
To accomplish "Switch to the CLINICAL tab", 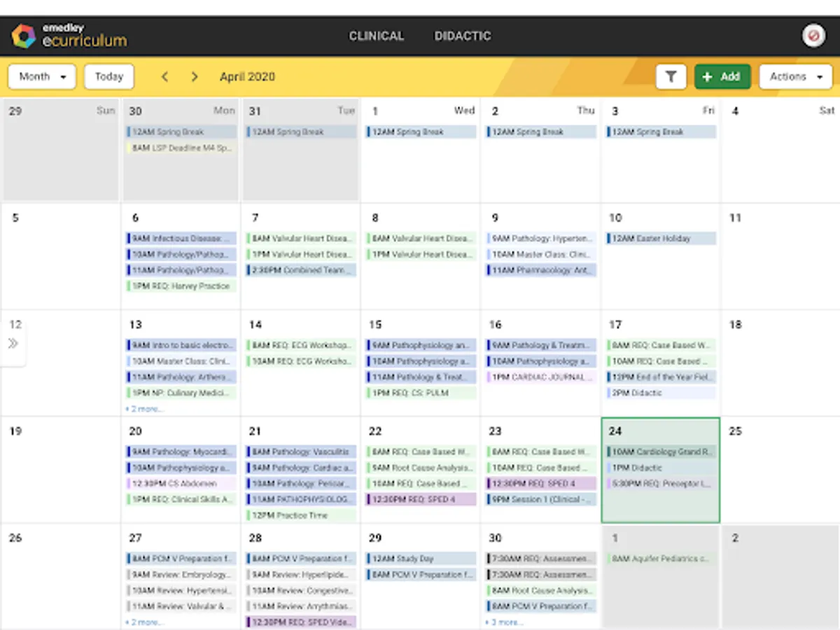I will click(x=377, y=36).
